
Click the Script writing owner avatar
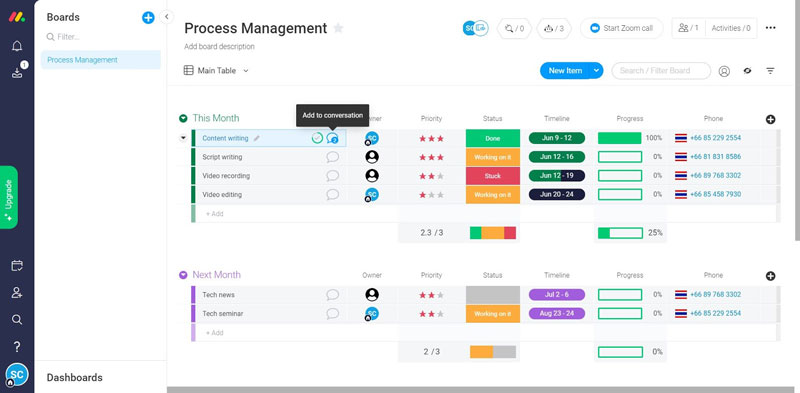coord(372,157)
